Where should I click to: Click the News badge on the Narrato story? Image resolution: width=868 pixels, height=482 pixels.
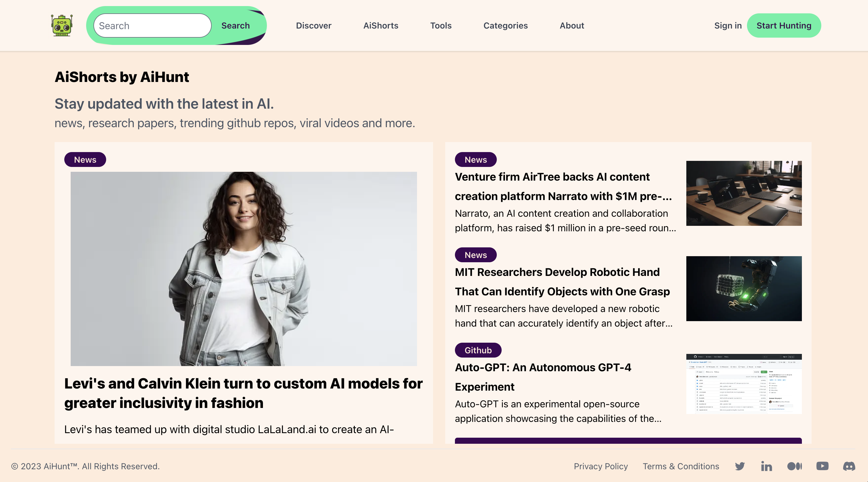[476, 160]
